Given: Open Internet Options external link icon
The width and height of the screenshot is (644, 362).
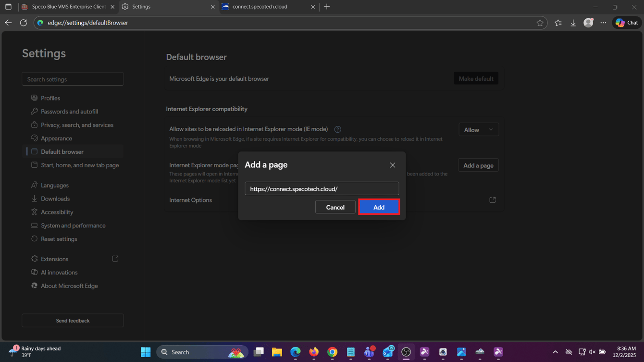Looking at the screenshot, I should pos(493,200).
